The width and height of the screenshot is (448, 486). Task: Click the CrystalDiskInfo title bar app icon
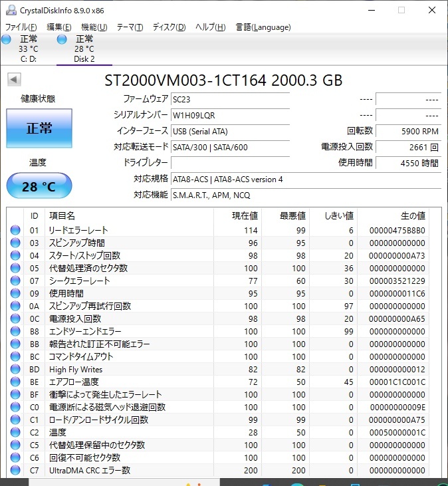[x=11, y=10]
